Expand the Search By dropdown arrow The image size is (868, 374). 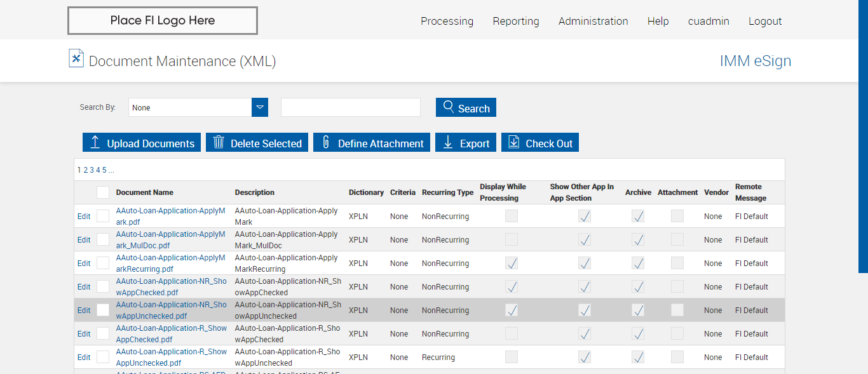click(260, 107)
